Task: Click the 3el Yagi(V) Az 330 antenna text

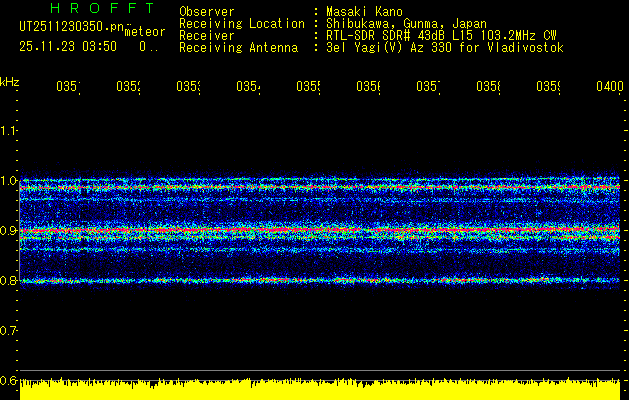Action: coord(445,48)
